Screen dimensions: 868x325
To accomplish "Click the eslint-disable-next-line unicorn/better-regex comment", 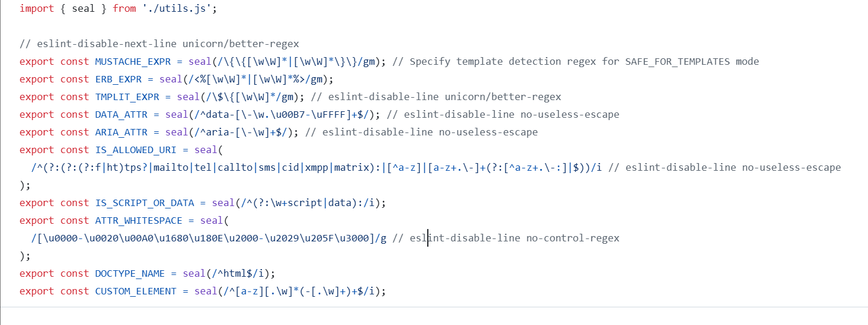I will pyautogui.click(x=159, y=44).
